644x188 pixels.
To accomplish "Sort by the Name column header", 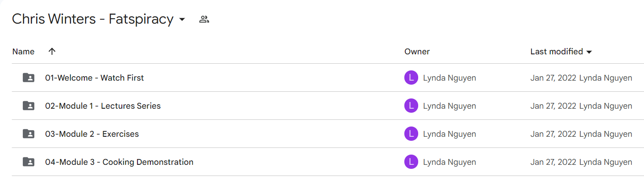I will pyautogui.click(x=23, y=51).
